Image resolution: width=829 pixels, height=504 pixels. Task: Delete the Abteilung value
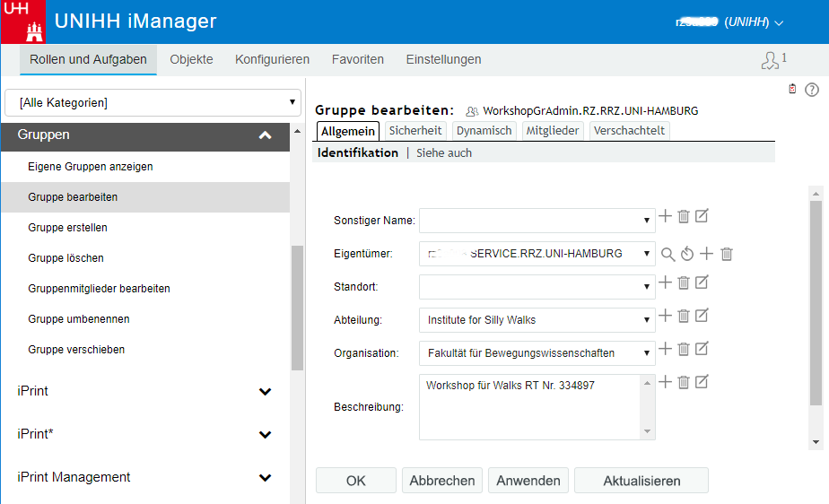coord(684,316)
